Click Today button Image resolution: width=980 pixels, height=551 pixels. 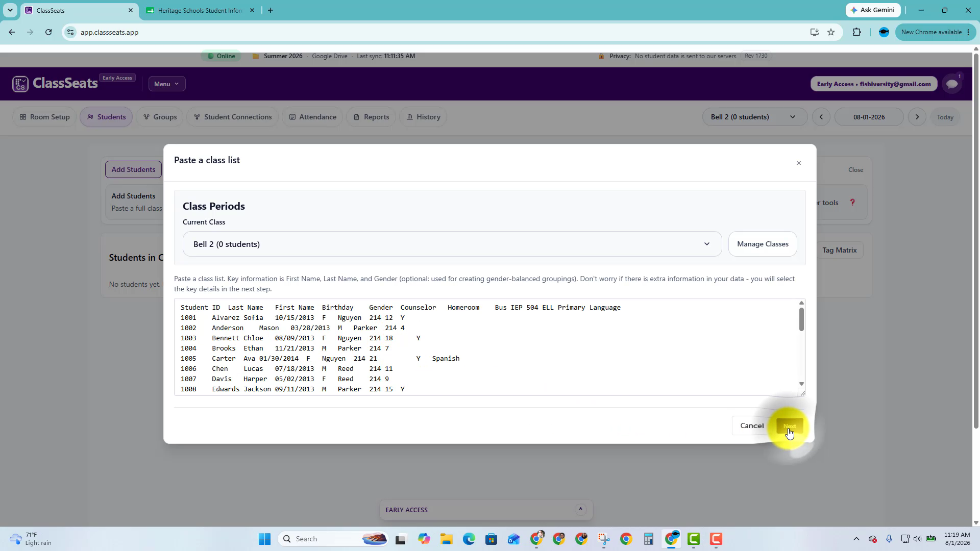(945, 117)
